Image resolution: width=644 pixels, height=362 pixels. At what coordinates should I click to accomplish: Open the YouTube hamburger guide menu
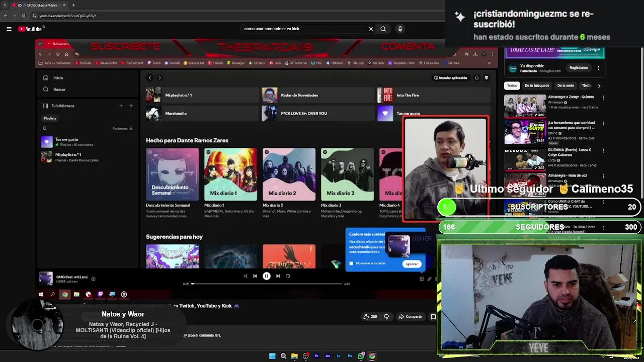point(9,29)
